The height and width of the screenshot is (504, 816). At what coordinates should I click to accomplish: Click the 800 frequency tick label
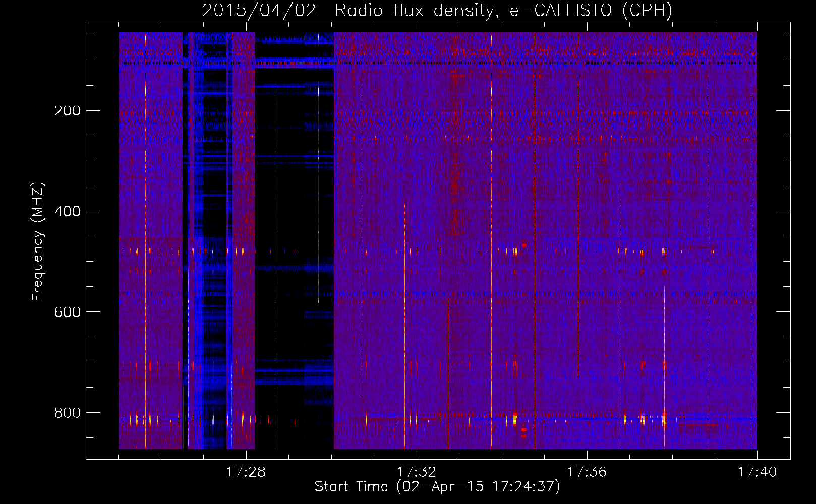[x=68, y=413]
